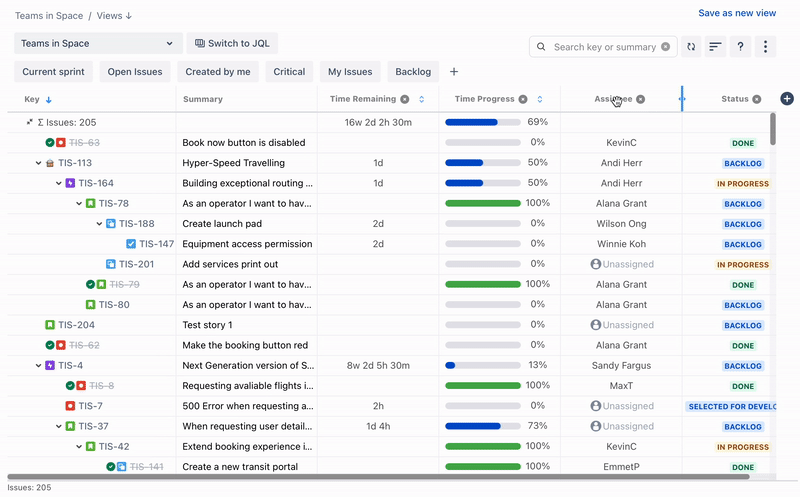Apply the Open Issues filter
The width and height of the screenshot is (800, 497).
coord(135,71)
